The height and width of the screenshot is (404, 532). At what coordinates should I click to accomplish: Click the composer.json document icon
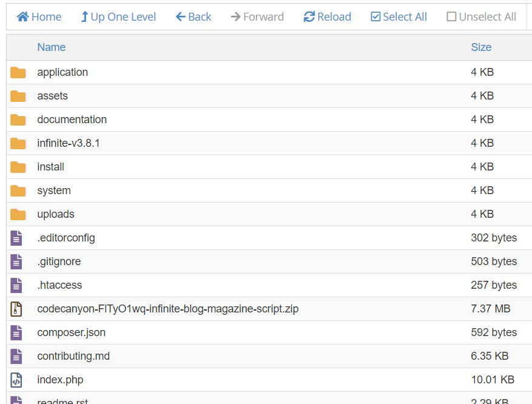coord(16,332)
